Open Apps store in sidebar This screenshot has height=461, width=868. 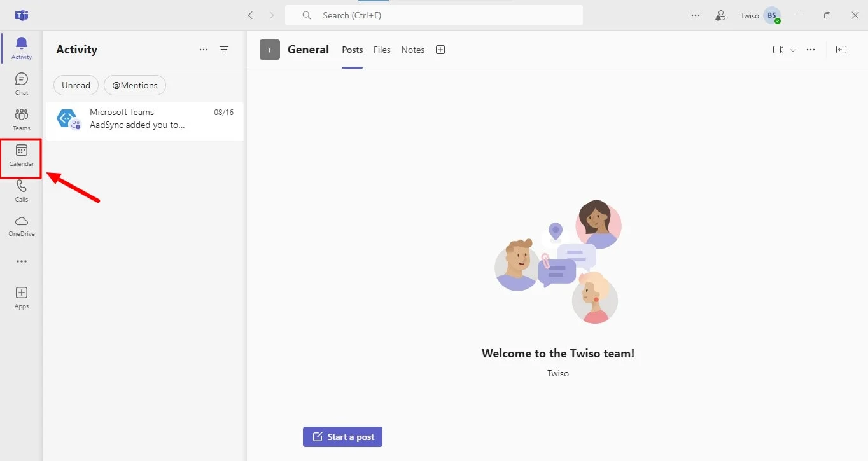point(22,298)
